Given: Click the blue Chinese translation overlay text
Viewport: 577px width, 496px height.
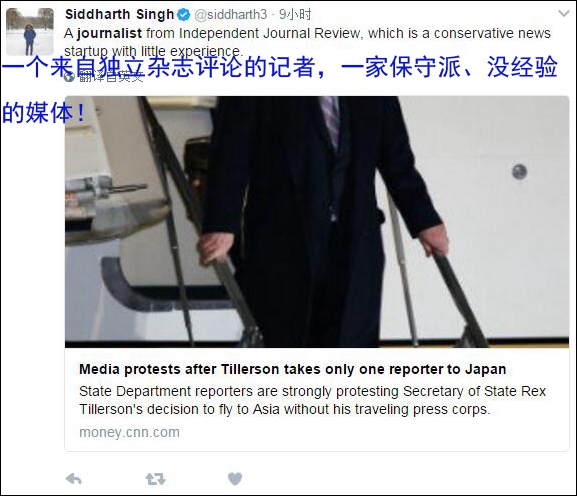Looking at the screenshot, I should click(280, 90).
